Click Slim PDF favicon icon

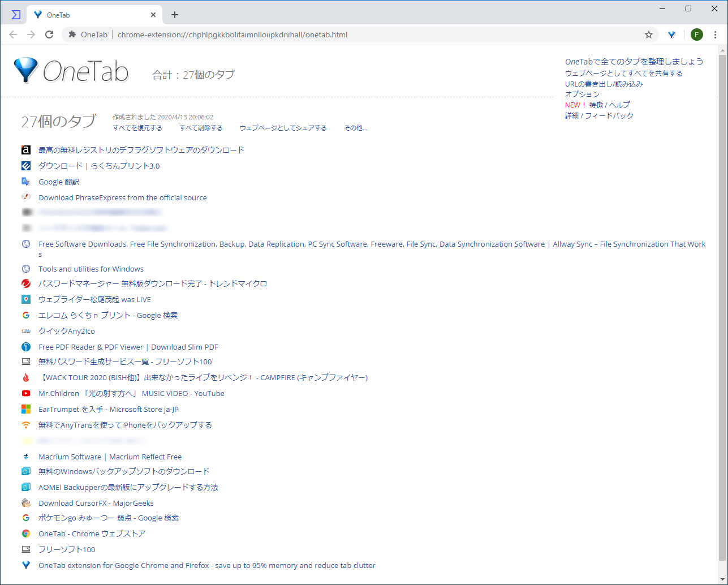[26, 347]
